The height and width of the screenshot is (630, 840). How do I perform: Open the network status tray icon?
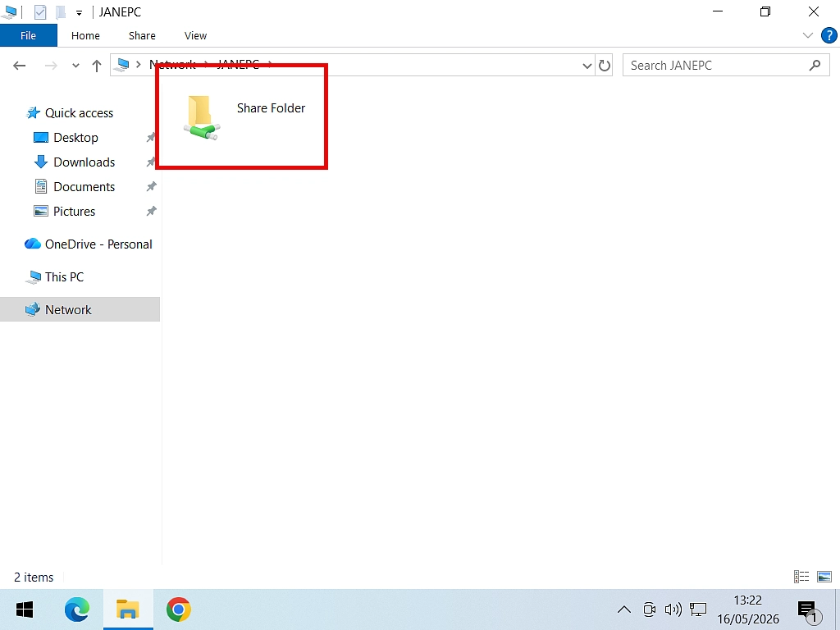pyautogui.click(x=698, y=609)
